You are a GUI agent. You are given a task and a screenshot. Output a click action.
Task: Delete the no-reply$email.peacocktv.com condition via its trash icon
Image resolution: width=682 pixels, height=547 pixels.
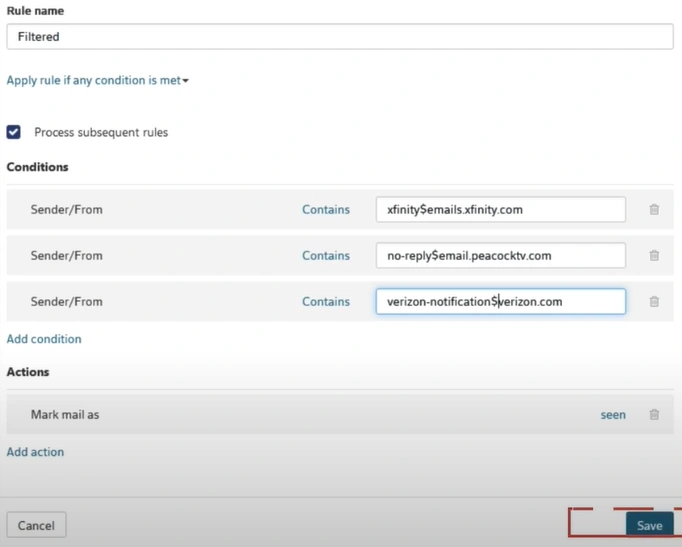(654, 255)
